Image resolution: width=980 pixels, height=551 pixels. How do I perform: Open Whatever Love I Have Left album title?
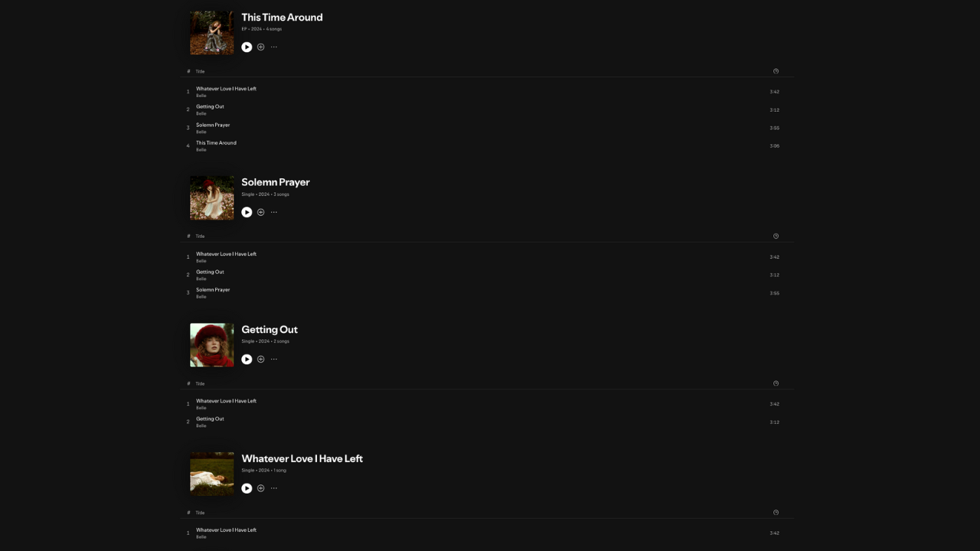pos(302,458)
